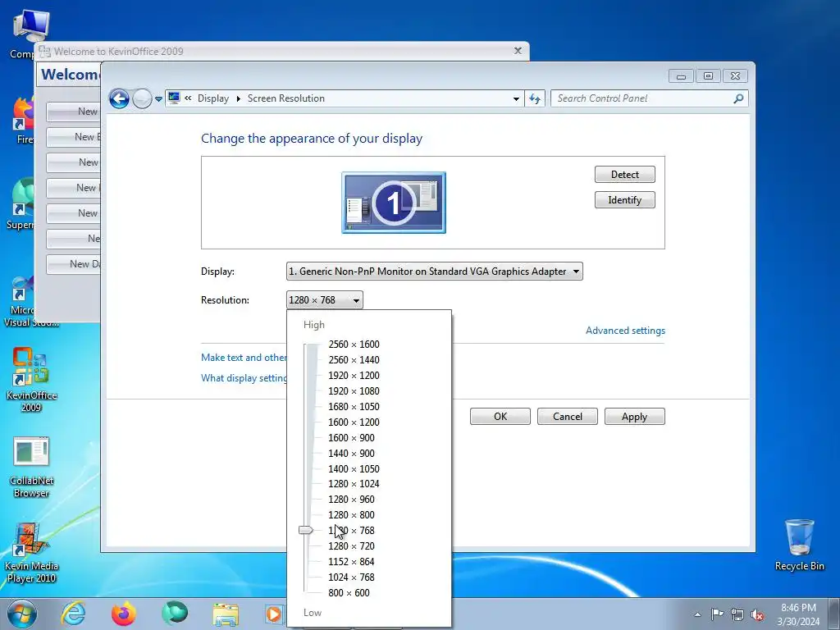Open Action Center flag tray icon
840x630 pixels.
pos(717,614)
